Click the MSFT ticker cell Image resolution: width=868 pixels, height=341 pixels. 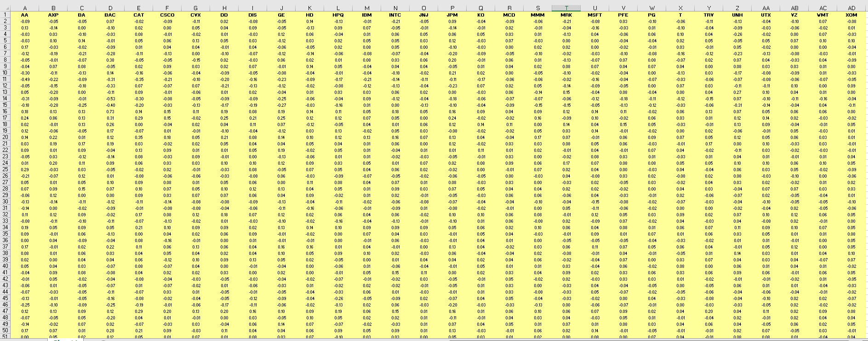(x=595, y=15)
